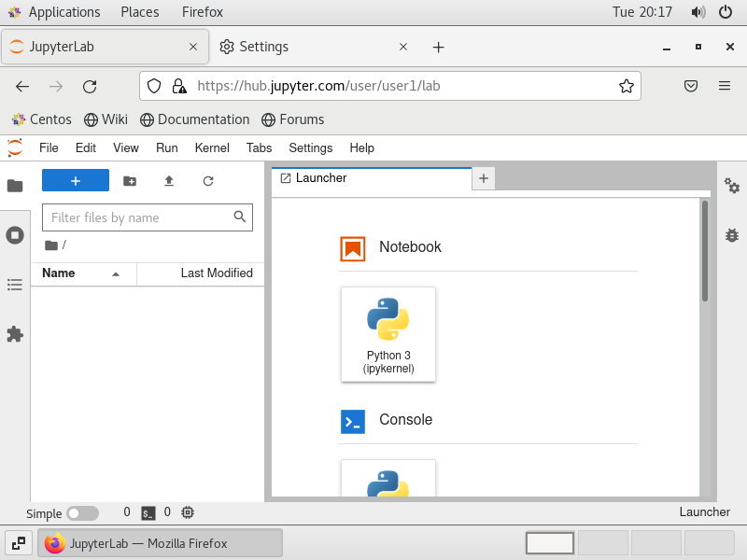
Task: Open the Edit menu
Action: pos(86,148)
